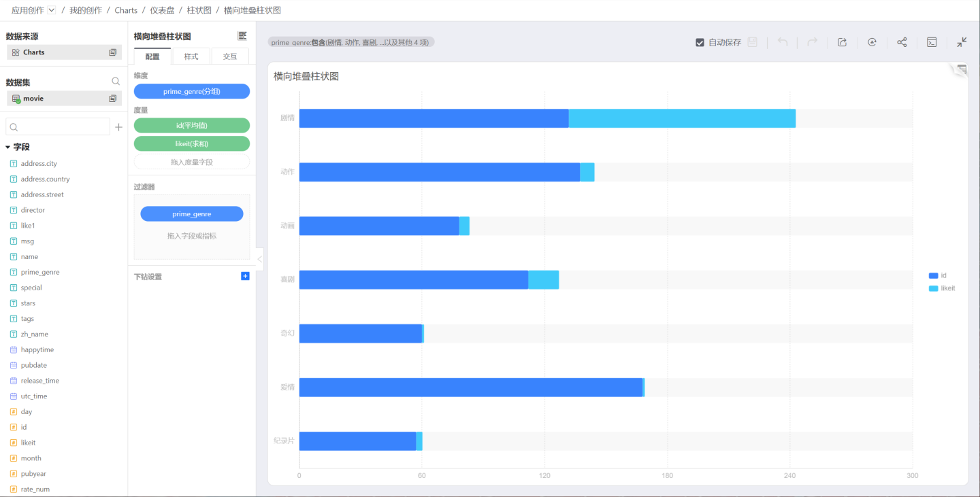Viewport: 980px width, 497px height.
Task: Click the share icon in top toolbar
Action: (x=902, y=42)
